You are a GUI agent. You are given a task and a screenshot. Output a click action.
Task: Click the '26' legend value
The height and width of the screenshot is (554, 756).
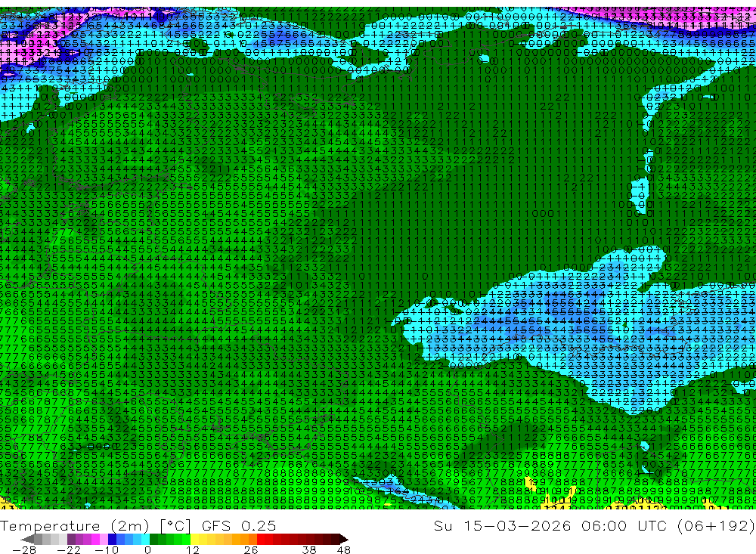click(x=251, y=550)
